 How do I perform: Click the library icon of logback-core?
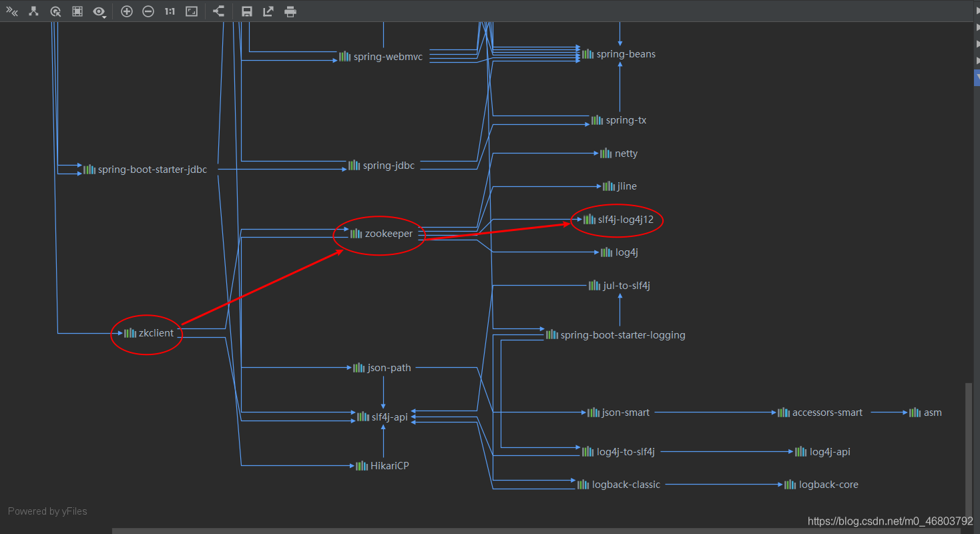(x=790, y=485)
